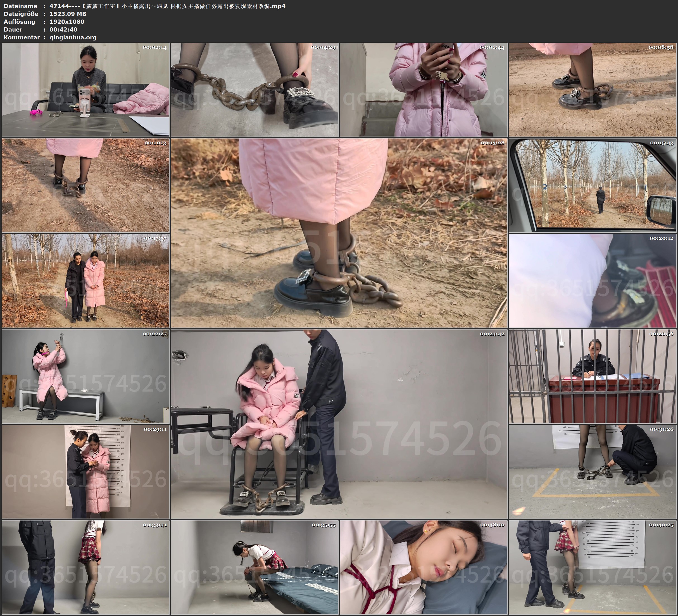
Task: Click the thumbnail timestamped 00:02:14
Action: (85, 90)
